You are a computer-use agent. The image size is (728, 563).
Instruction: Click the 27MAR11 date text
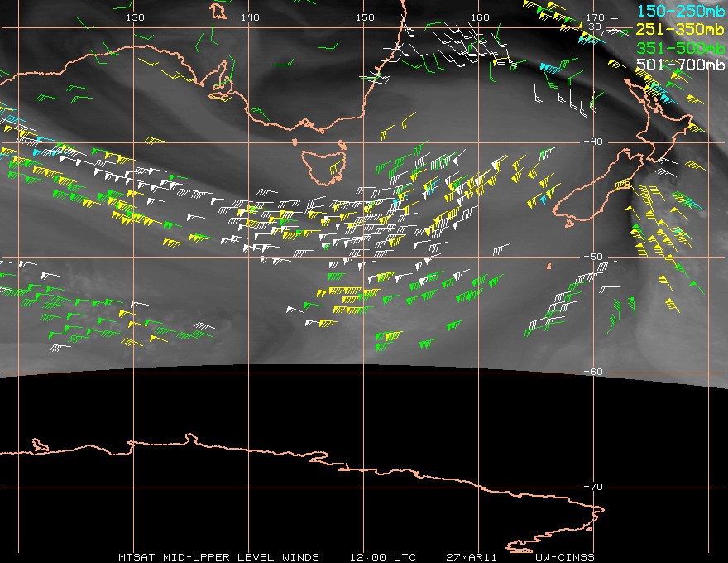click(472, 557)
